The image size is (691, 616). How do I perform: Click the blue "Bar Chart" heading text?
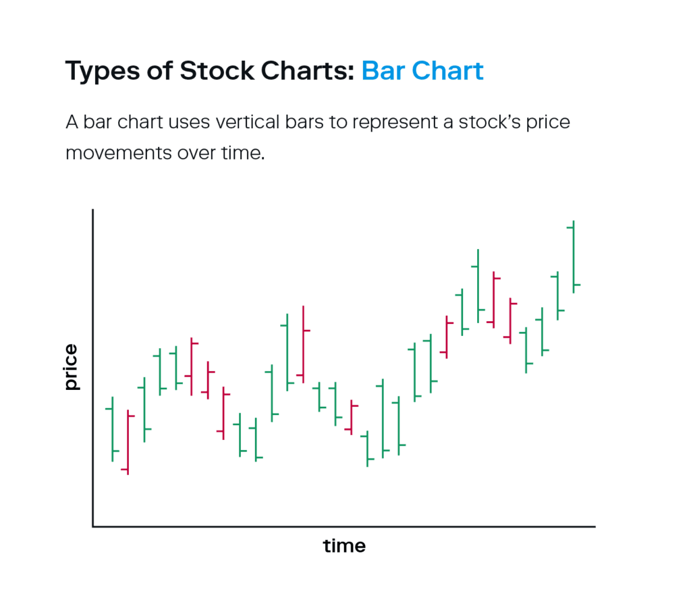click(x=422, y=71)
